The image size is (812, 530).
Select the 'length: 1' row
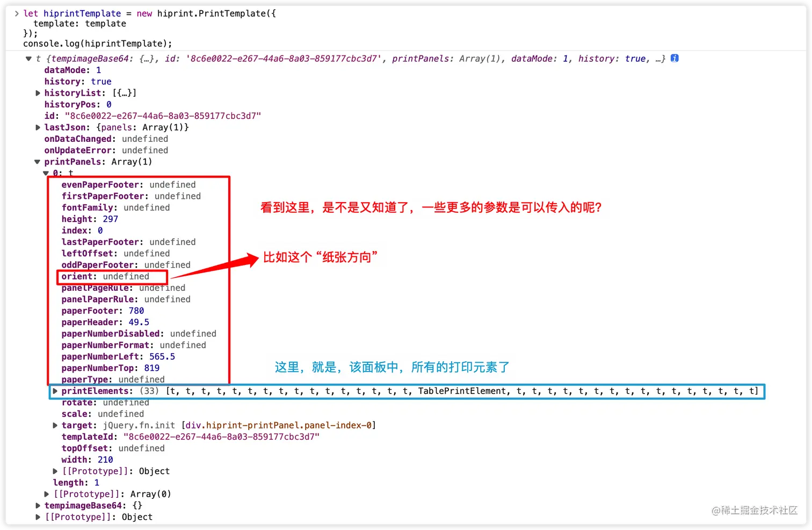pyautogui.click(x=76, y=483)
